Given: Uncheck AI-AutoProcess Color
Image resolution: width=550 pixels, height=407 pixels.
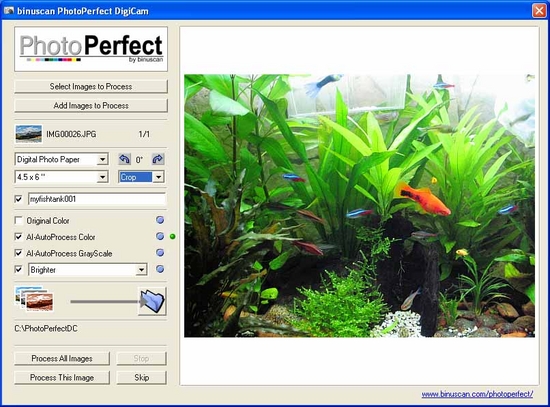Looking at the screenshot, I should (x=19, y=237).
